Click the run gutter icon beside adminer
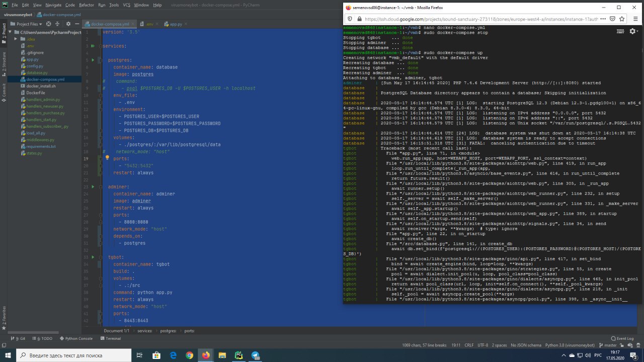 tap(93, 187)
